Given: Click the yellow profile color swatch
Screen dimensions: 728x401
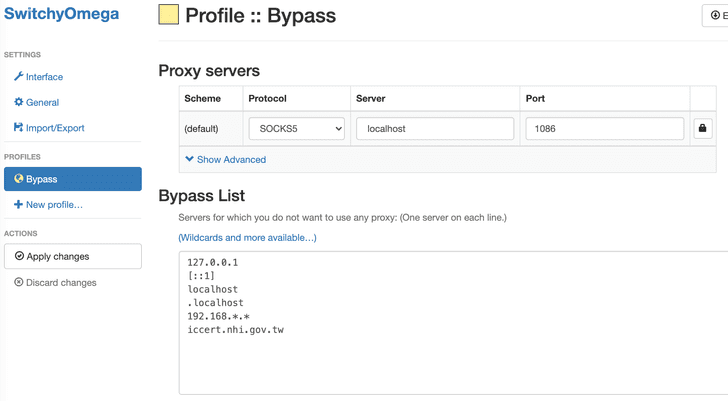Looking at the screenshot, I should click(169, 15).
